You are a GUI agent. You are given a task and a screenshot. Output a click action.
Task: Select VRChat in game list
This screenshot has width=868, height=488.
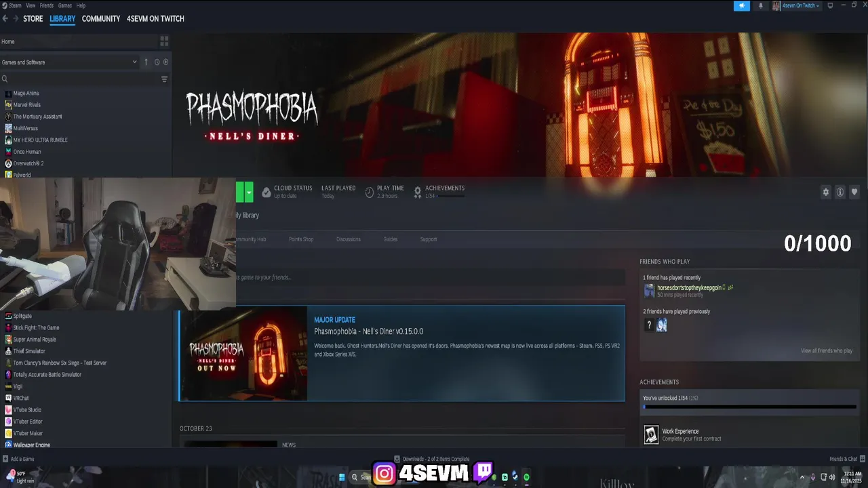click(x=21, y=398)
